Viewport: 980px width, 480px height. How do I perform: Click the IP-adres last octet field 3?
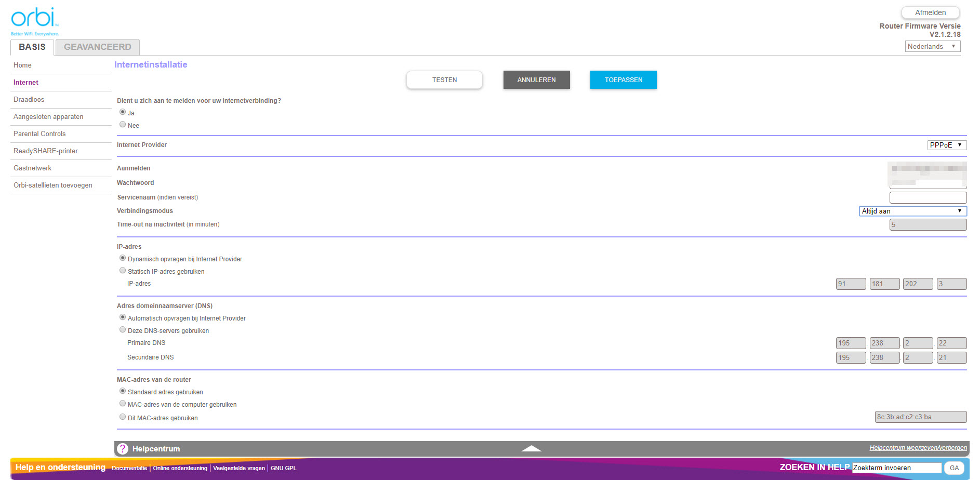point(952,284)
